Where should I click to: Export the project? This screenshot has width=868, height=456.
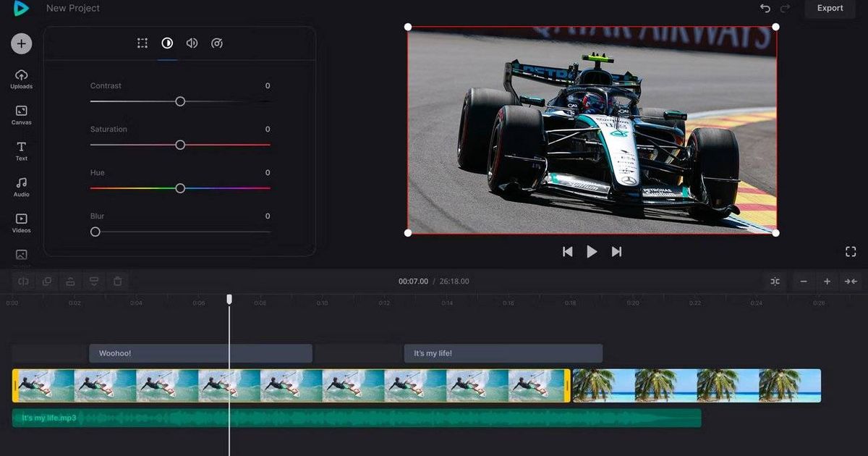(x=830, y=8)
